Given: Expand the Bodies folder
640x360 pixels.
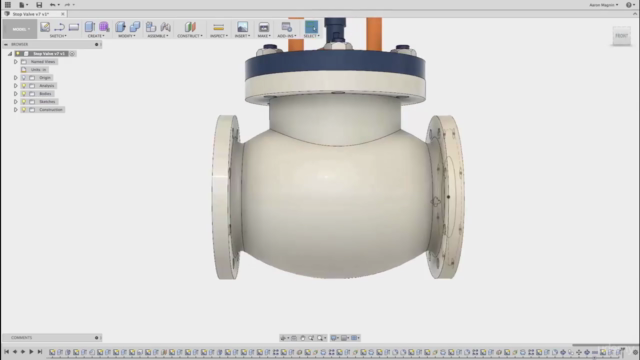Looking at the screenshot, I should click(16, 93).
